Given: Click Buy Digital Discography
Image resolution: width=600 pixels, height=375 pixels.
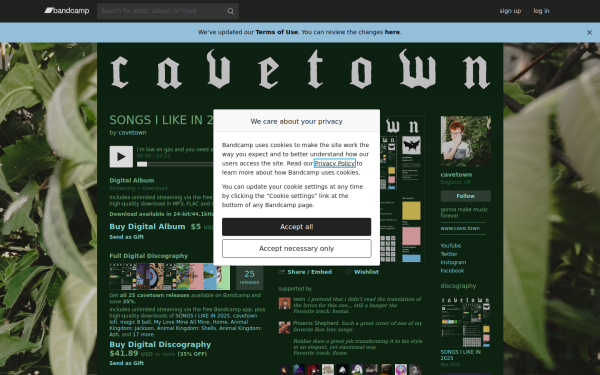Looking at the screenshot, I should point(160,344).
